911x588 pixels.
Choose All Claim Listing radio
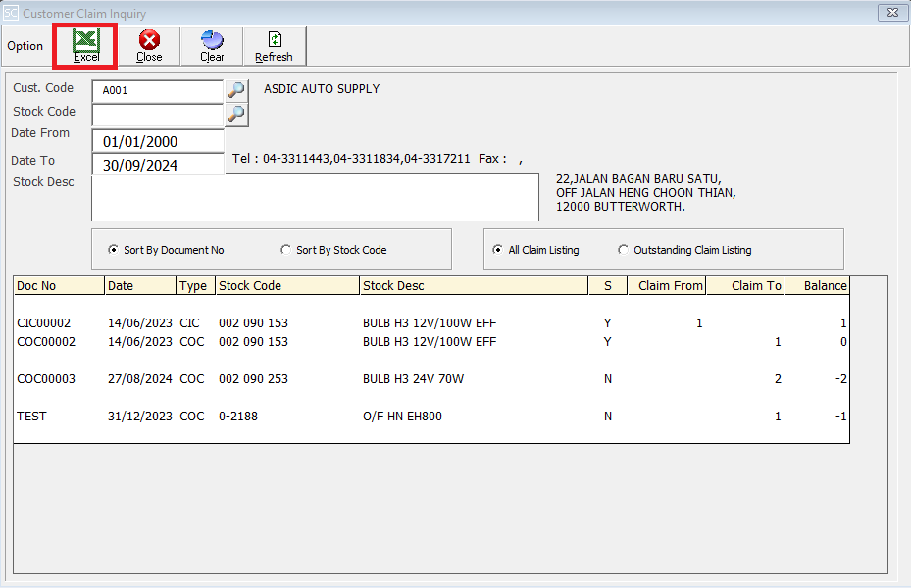(535, 250)
